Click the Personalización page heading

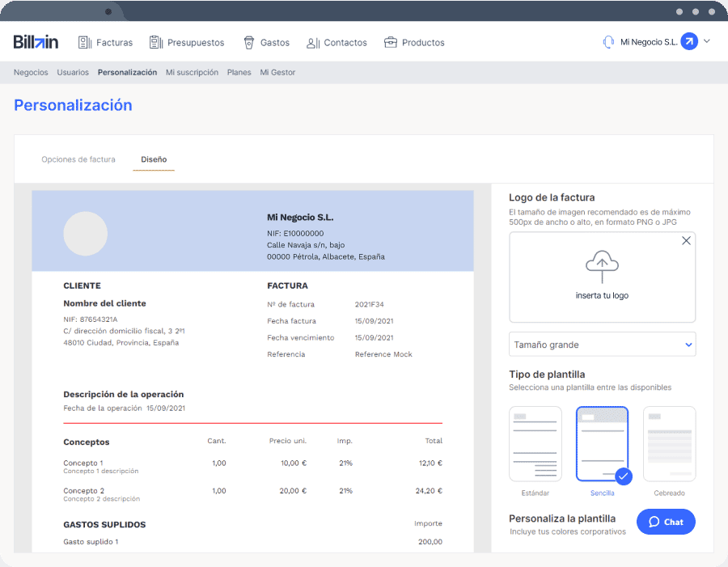tap(73, 105)
